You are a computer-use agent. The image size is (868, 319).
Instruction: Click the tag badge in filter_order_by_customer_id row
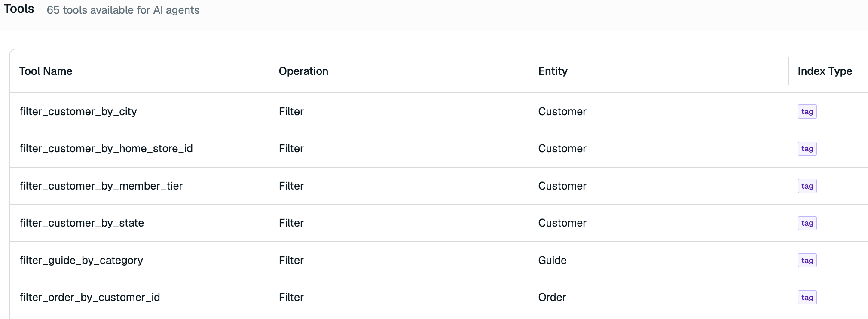807,298
